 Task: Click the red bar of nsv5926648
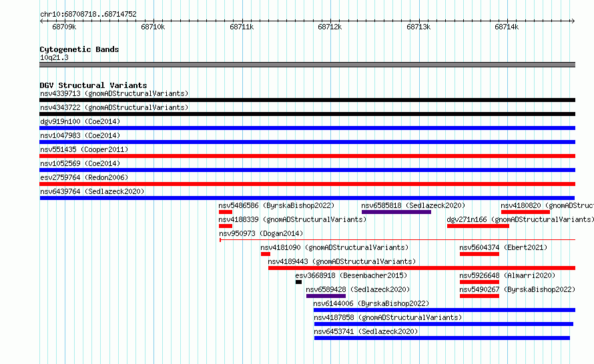[x=479, y=282]
